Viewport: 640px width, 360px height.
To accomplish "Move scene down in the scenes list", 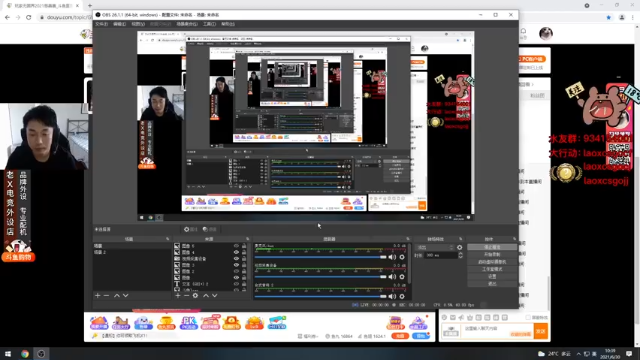I will 126,296.
